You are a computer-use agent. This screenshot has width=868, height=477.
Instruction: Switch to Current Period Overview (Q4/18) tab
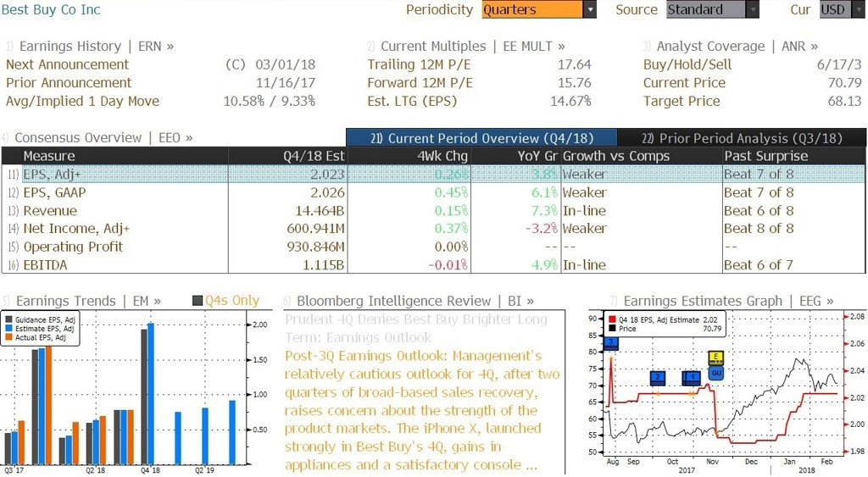[x=481, y=138]
